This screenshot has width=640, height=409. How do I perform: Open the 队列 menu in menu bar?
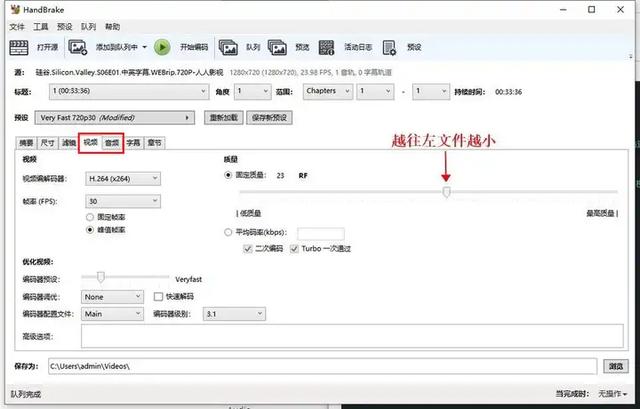89,27
